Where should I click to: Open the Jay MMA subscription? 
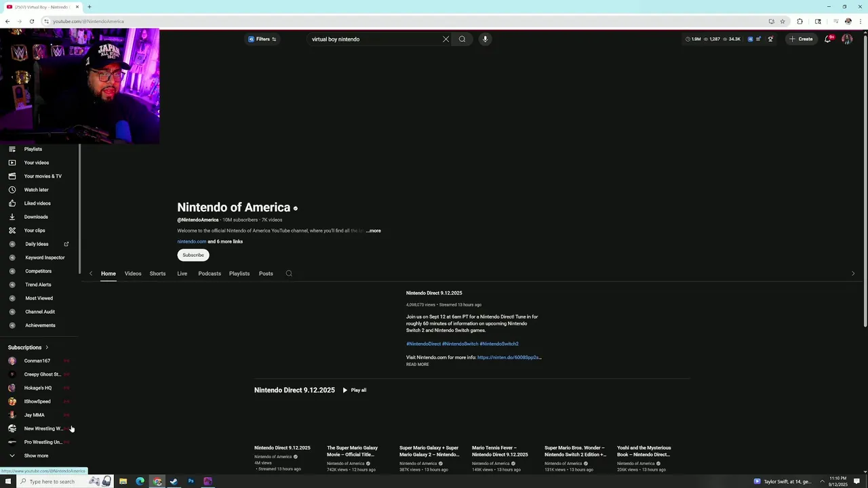[34, 415]
